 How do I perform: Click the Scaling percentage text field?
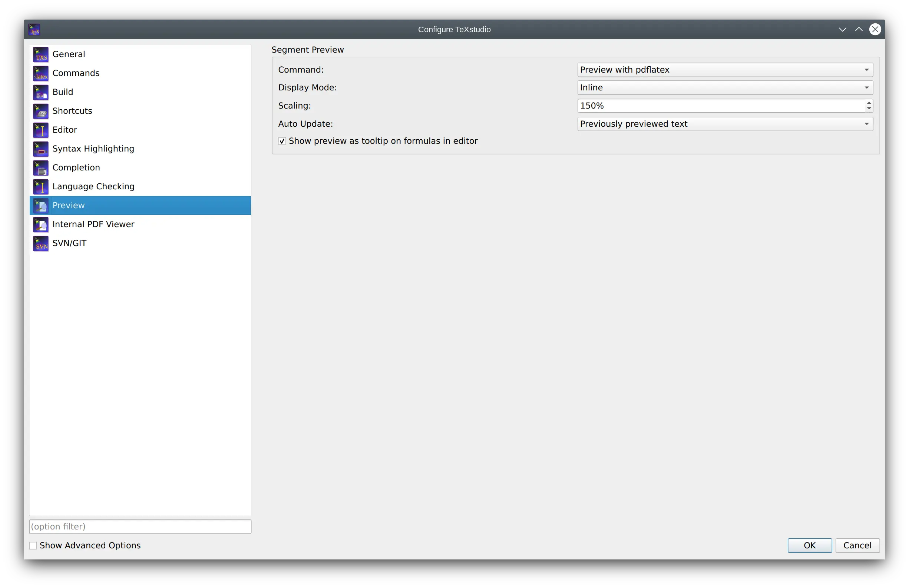pyautogui.click(x=720, y=106)
